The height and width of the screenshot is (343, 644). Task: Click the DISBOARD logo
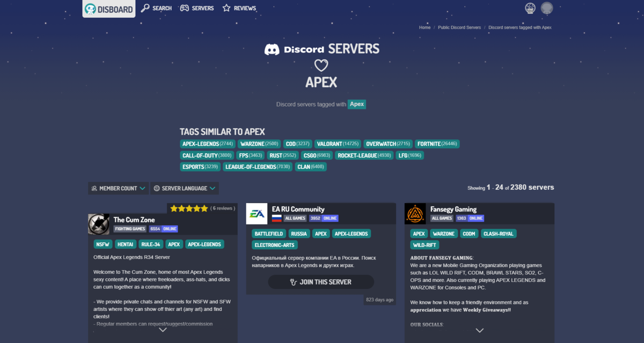click(108, 9)
